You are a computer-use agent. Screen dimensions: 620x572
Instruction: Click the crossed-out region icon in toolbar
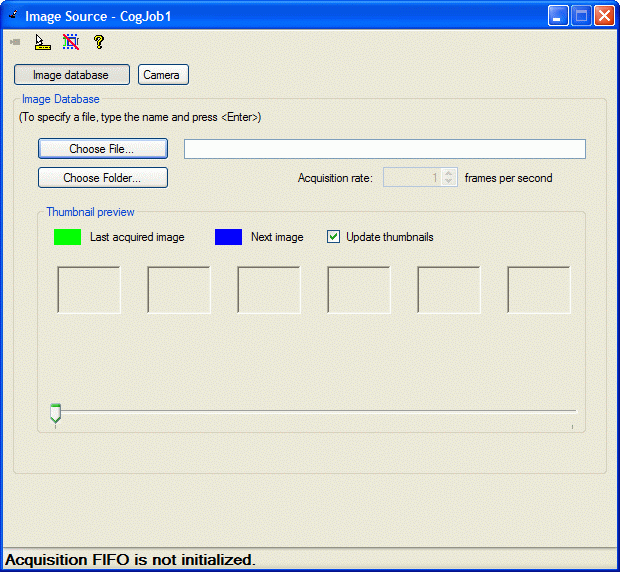tap(71, 42)
